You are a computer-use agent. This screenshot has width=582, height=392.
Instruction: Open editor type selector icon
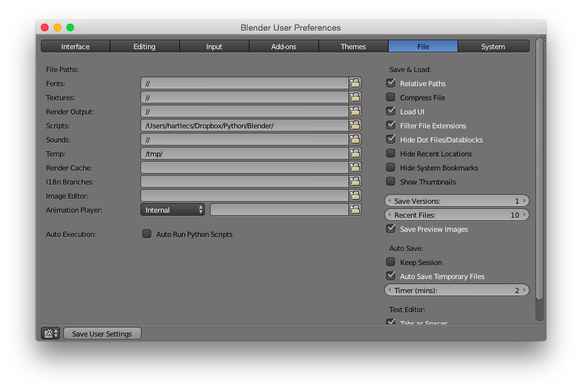coord(50,333)
